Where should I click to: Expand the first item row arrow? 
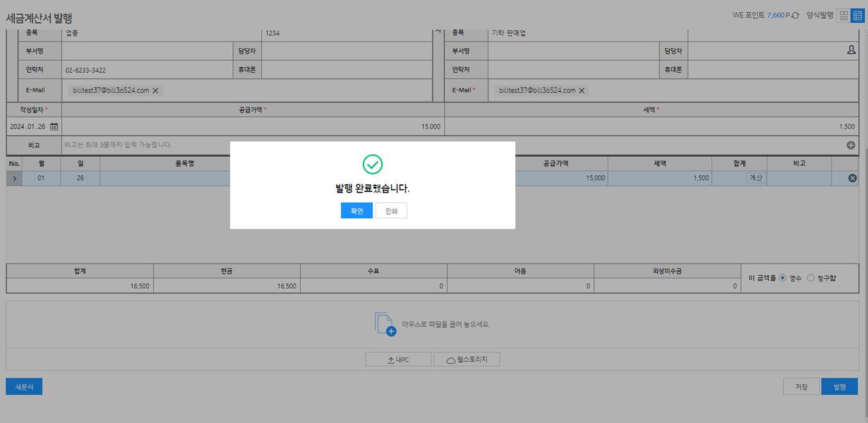[x=14, y=178]
